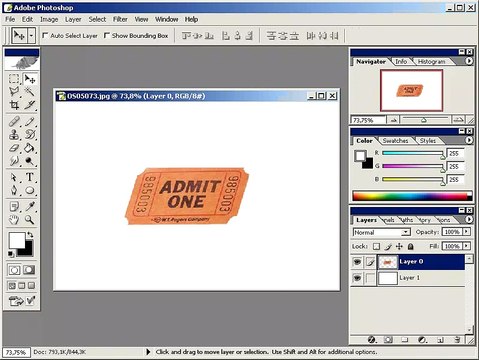This screenshot has width=479, height=360.
Task: Select the Rectangular Marquee tool
Action: point(14,79)
